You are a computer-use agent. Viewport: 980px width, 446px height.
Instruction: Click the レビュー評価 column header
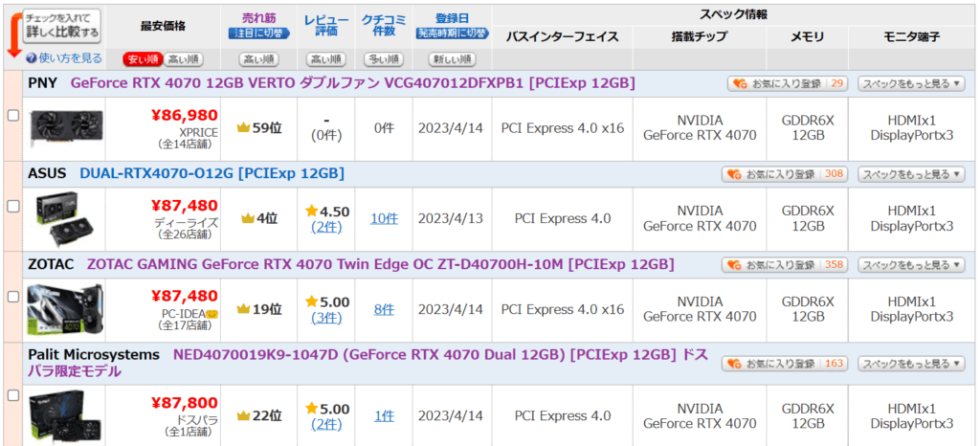point(325,25)
